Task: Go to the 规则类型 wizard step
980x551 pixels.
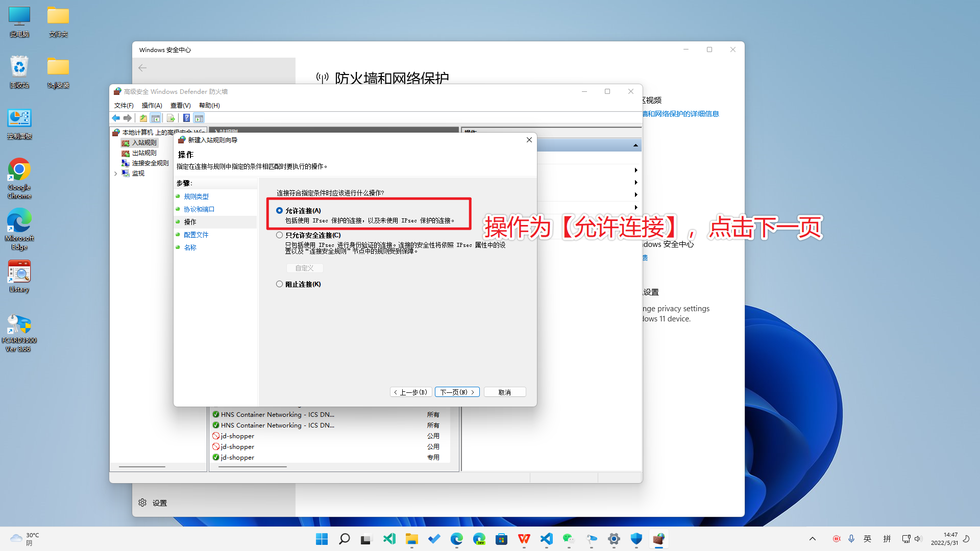Action: [196, 196]
